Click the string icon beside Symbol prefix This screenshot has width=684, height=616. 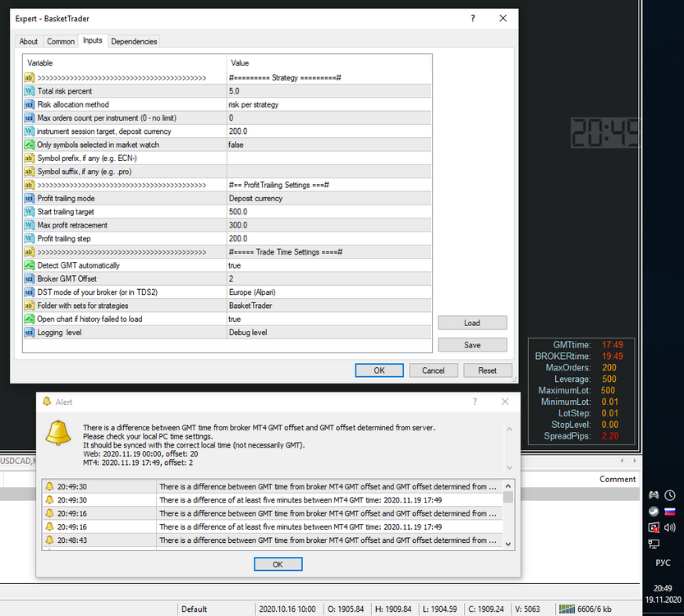click(x=29, y=159)
